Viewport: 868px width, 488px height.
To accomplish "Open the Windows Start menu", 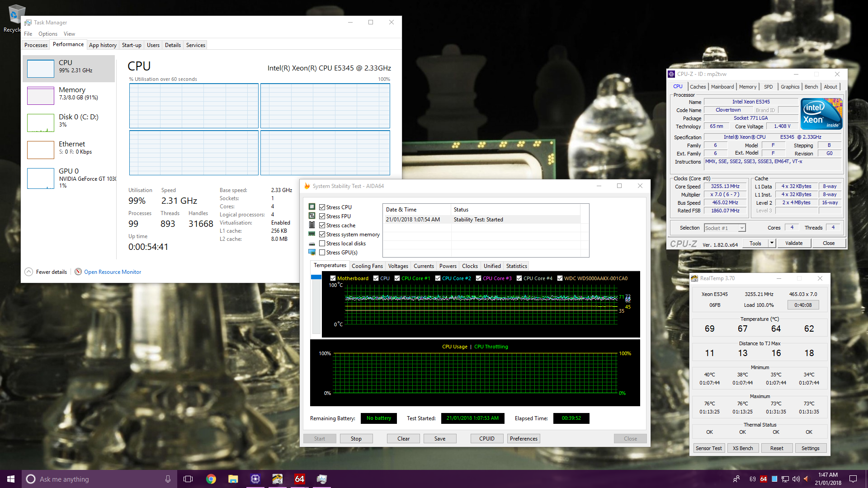I will click(x=11, y=479).
